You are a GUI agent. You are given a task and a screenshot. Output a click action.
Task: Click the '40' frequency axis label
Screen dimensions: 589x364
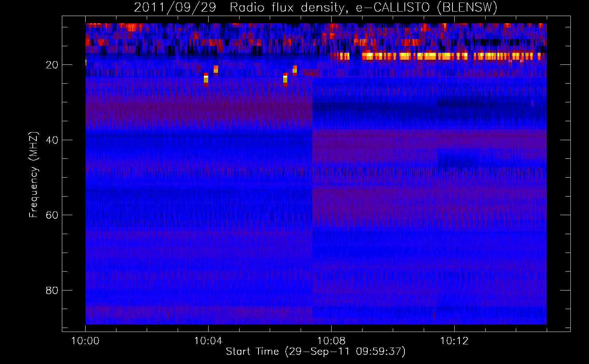[52, 140]
